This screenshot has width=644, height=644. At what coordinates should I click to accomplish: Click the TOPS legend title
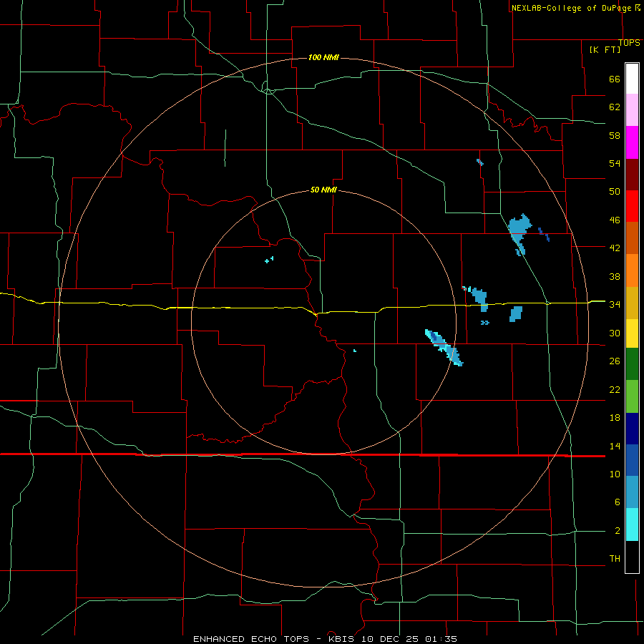pos(629,43)
